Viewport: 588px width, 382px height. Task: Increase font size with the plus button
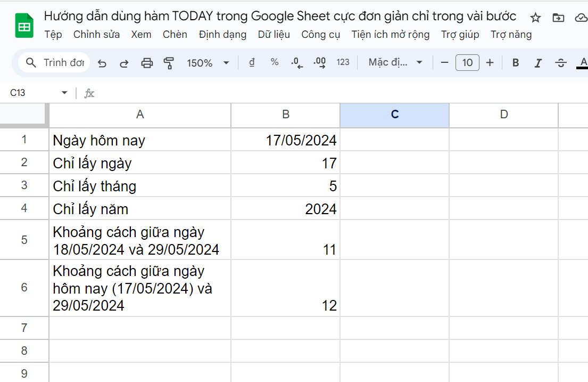490,62
